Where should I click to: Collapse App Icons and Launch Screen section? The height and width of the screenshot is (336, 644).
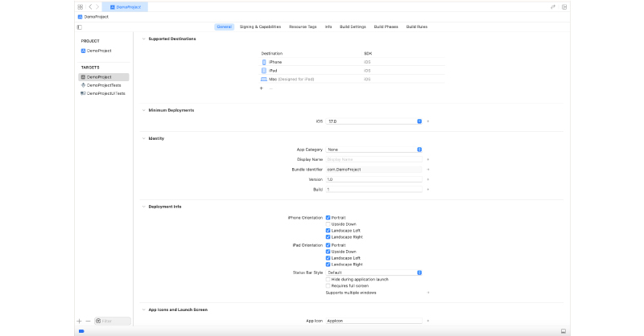pyautogui.click(x=144, y=309)
